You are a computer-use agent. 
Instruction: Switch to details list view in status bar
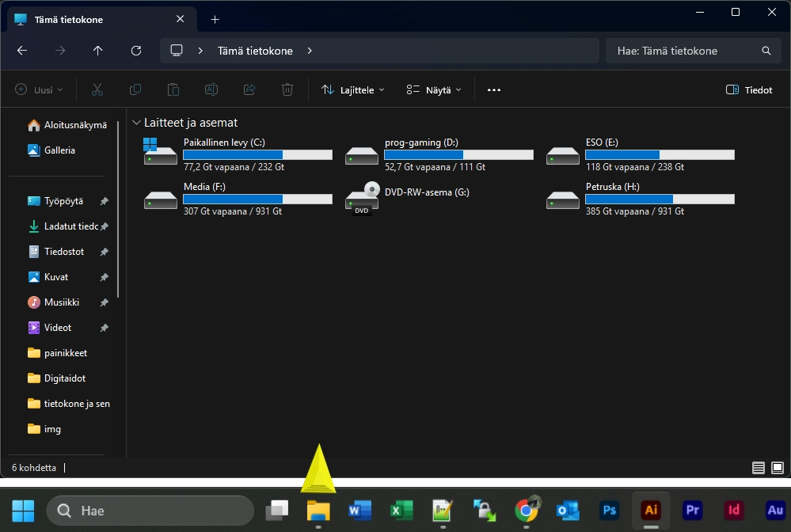(759, 468)
